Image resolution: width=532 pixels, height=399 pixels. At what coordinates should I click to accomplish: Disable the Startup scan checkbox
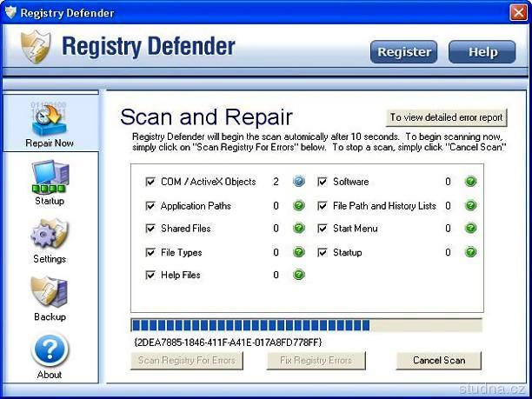[x=323, y=252]
